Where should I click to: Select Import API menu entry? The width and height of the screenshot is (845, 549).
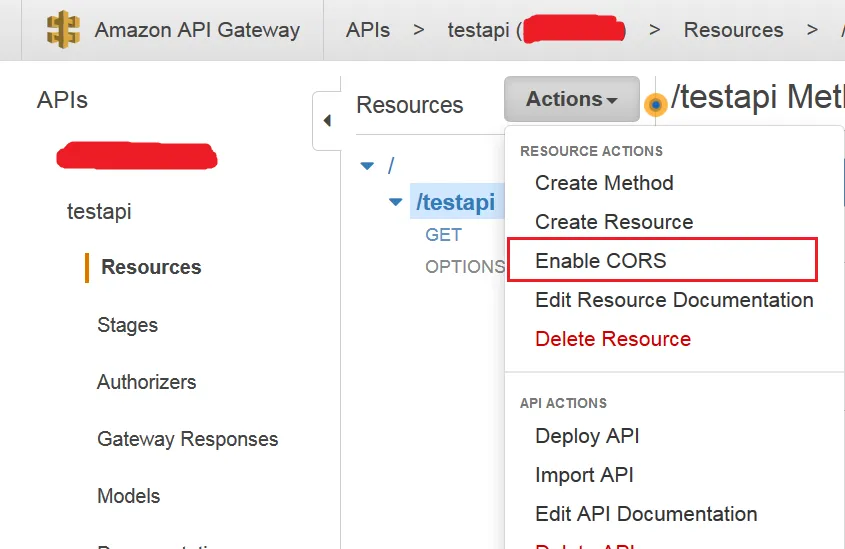click(x=584, y=475)
